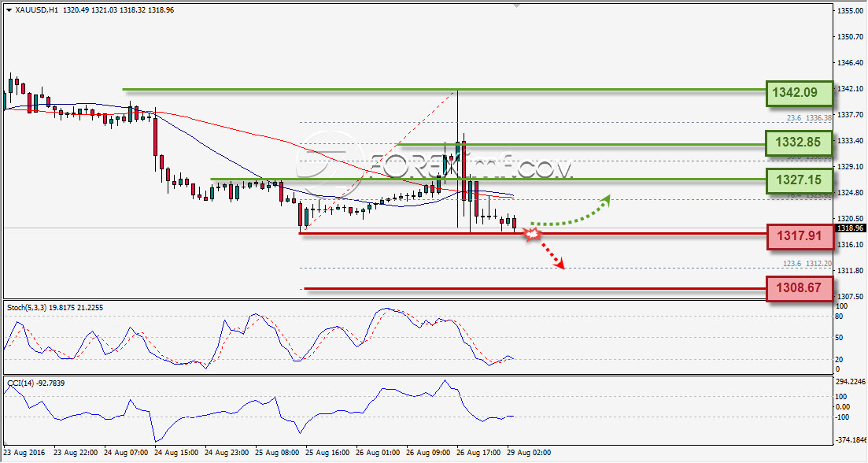868x463 pixels.
Task: Click the 25 Aug 16:00 time label
Action: pos(327,453)
